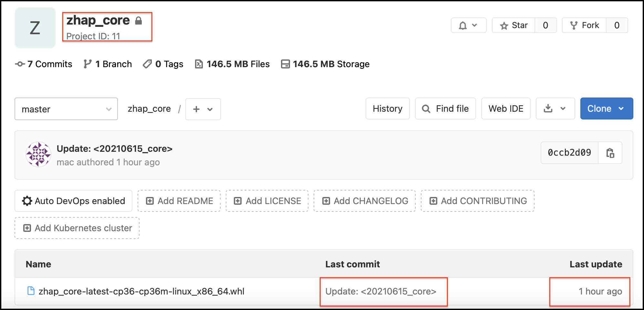644x310 pixels.
Task: Expand the Clone options dropdown
Action: click(x=606, y=108)
